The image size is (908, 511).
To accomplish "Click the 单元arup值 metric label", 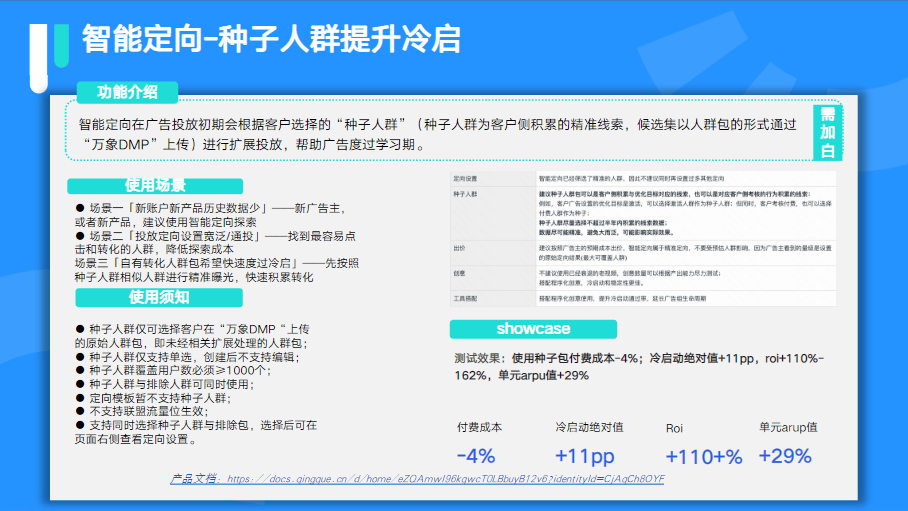I will point(788,428).
